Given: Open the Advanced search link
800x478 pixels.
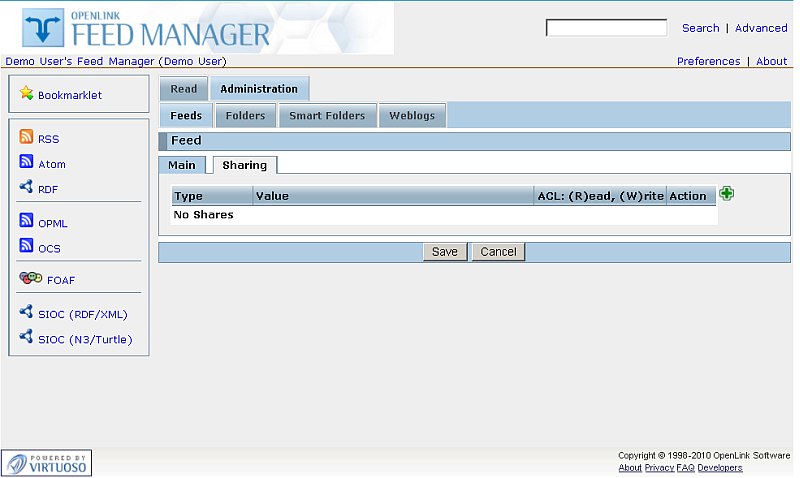Looking at the screenshot, I should [761, 28].
